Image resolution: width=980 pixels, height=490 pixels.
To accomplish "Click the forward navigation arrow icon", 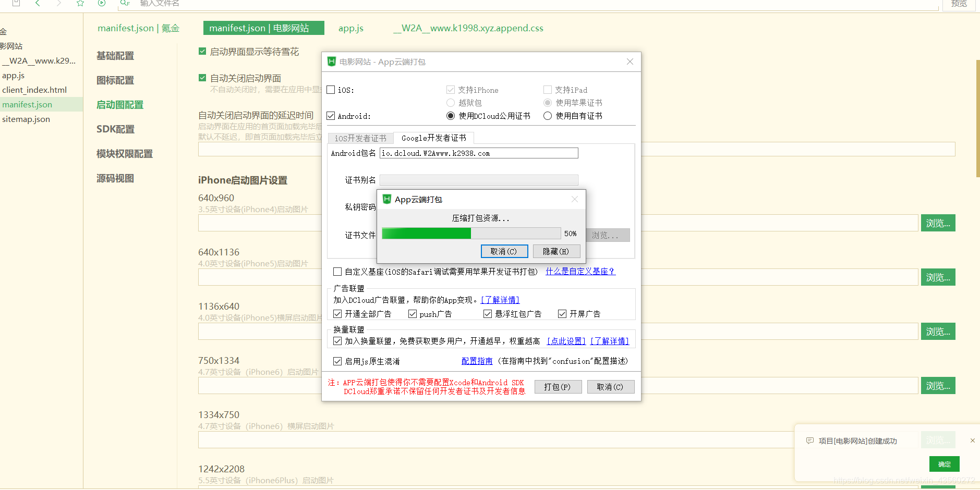I will tap(58, 4).
